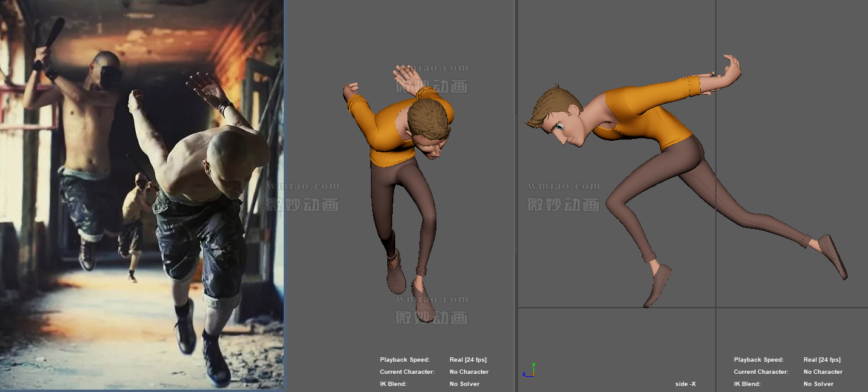Viewport: 868px width, 392px height.
Task: Select the trailing back foot in side view
Action: pos(835,255)
